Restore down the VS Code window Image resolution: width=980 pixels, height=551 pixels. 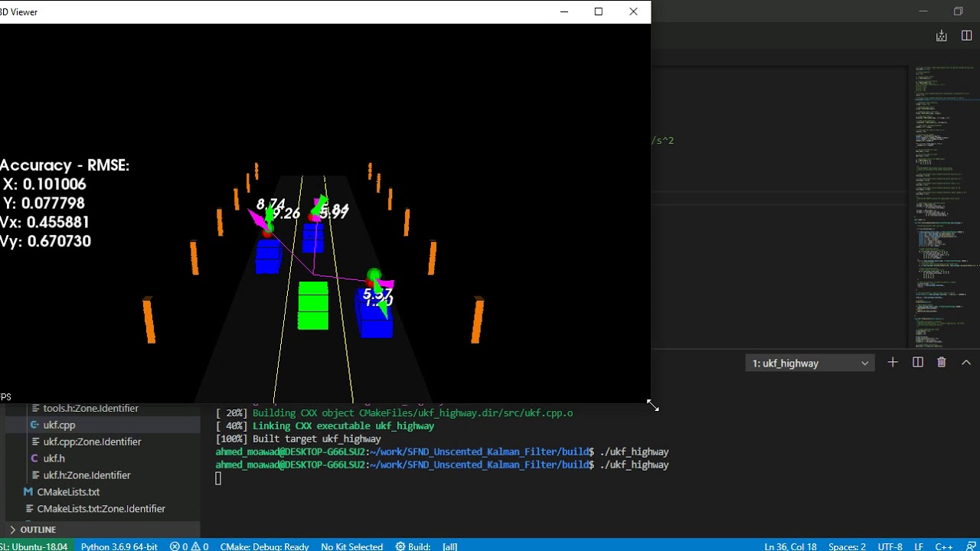(959, 11)
